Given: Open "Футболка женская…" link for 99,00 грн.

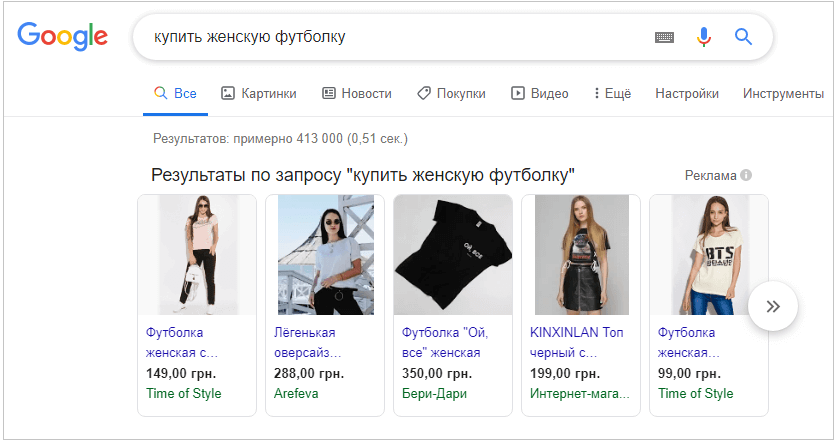Looking at the screenshot, I should click(689, 342).
